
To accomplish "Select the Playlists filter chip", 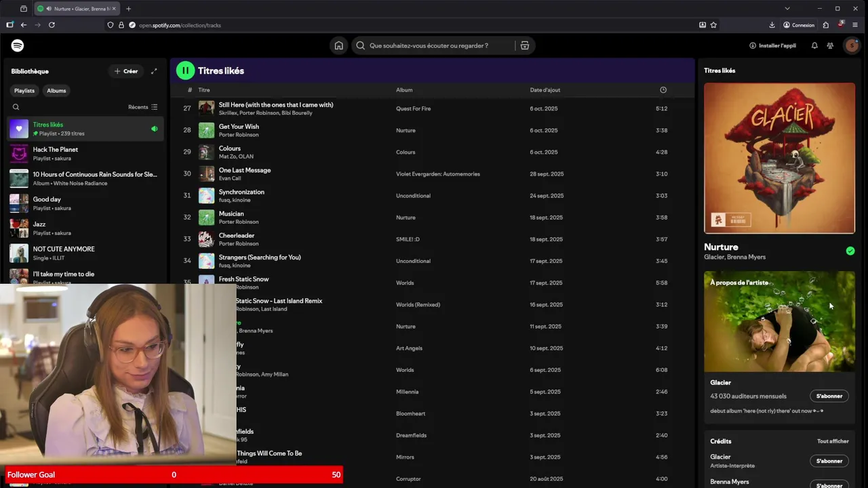I will click(24, 91).
